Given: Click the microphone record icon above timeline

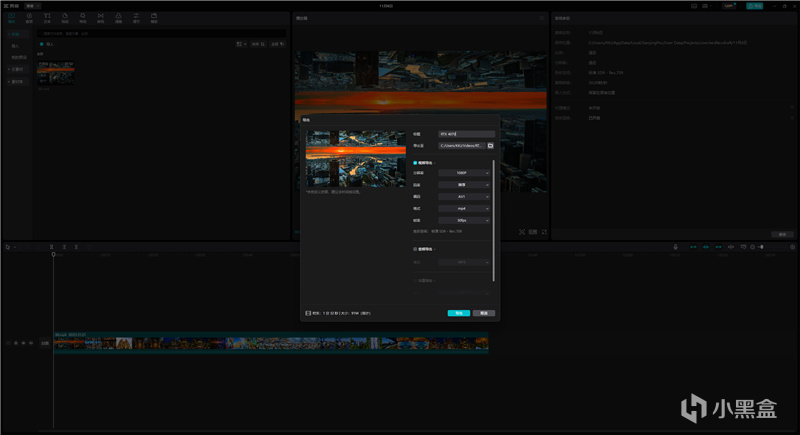Looking at the screenshot, I should [675, 246].
